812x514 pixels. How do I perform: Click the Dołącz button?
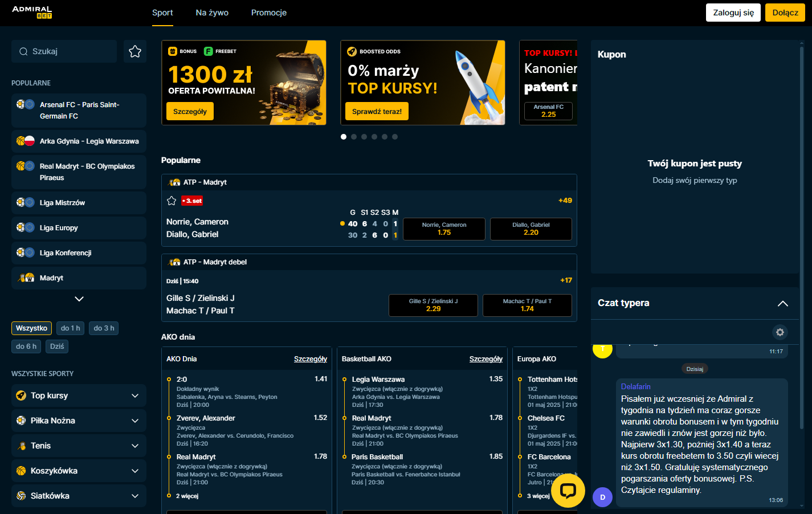(x=785, y=13)
